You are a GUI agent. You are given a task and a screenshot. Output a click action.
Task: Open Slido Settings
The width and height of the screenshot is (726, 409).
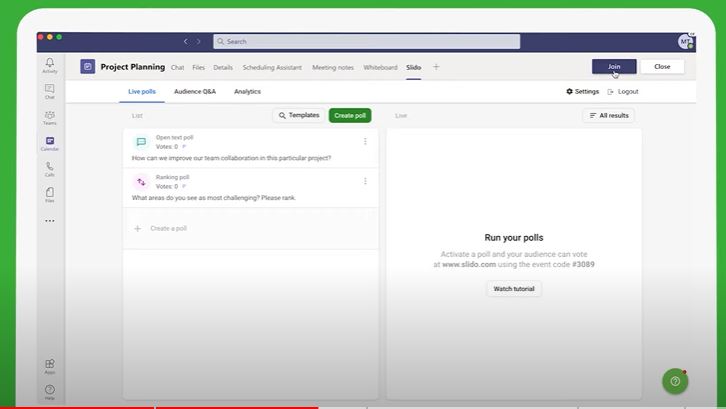(582, 91)
